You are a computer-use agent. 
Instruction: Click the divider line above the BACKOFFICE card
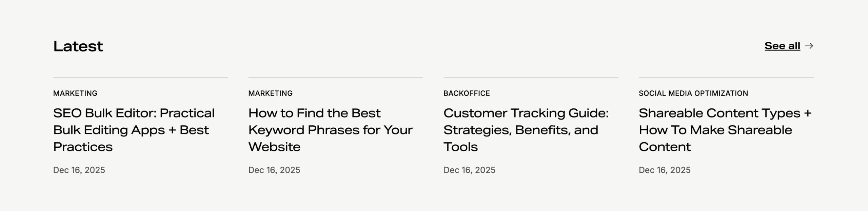pos(531,78)
